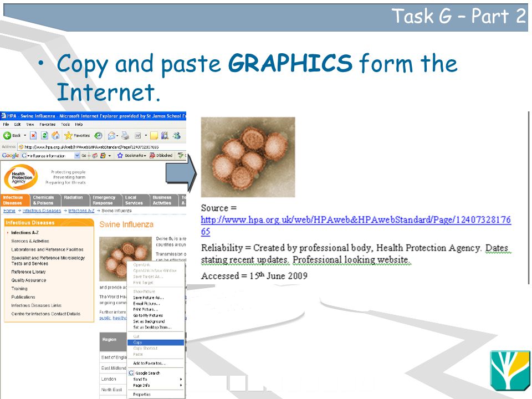Click the Bookmarks star icon in Google toolbar
Image resolution: width=532 pixels, height=399 pixels.
click(x=120, y=155)
